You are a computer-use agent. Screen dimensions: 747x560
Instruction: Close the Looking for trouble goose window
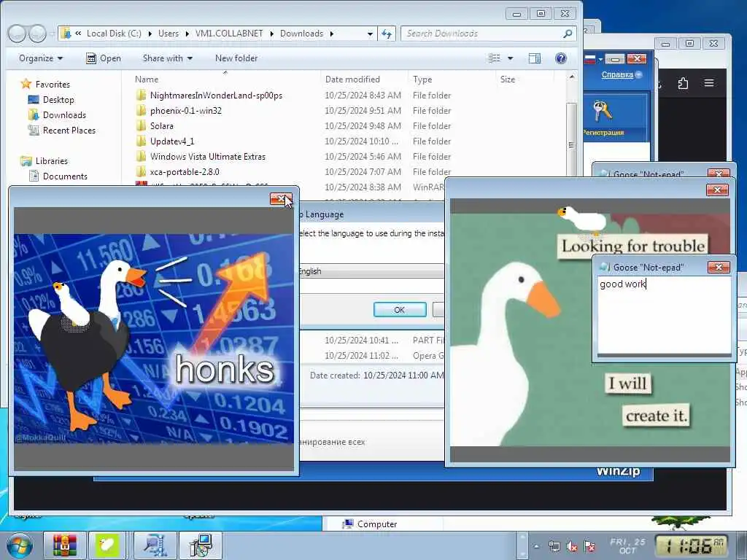coord(717,190)
